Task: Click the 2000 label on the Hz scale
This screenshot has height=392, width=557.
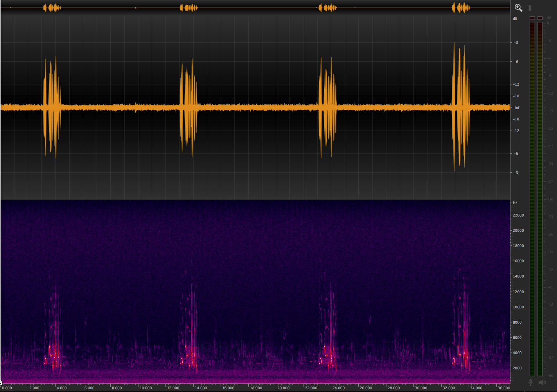Action: 517,368
